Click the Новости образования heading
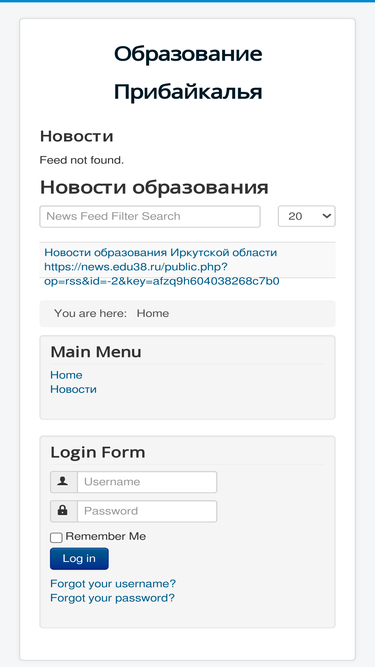 point(154,187)
